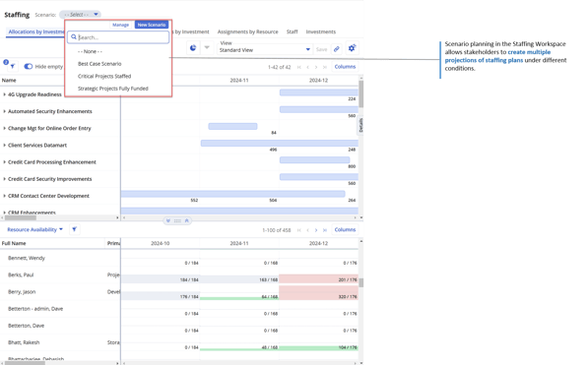Go to next page of the 1-100 of 458 pager
The width and height of the screenshot is (588, 365).
316,230
